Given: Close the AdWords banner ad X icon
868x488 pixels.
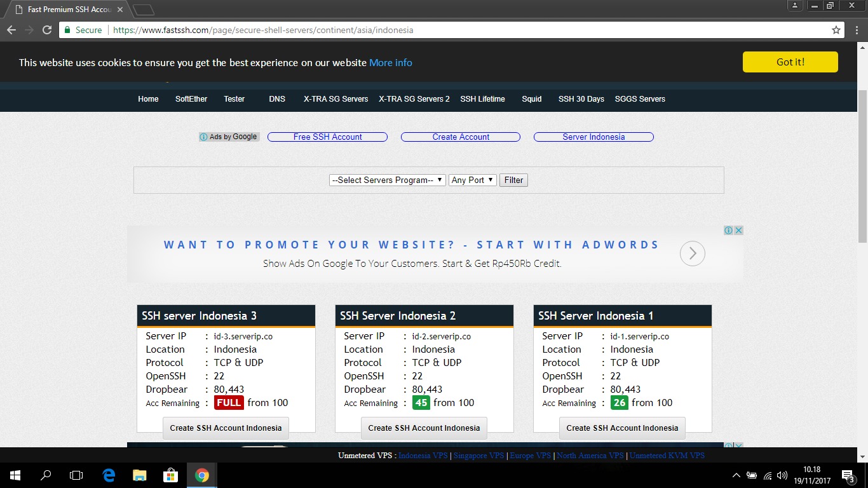Looking at the screenshot, I should tap(739, 230).
